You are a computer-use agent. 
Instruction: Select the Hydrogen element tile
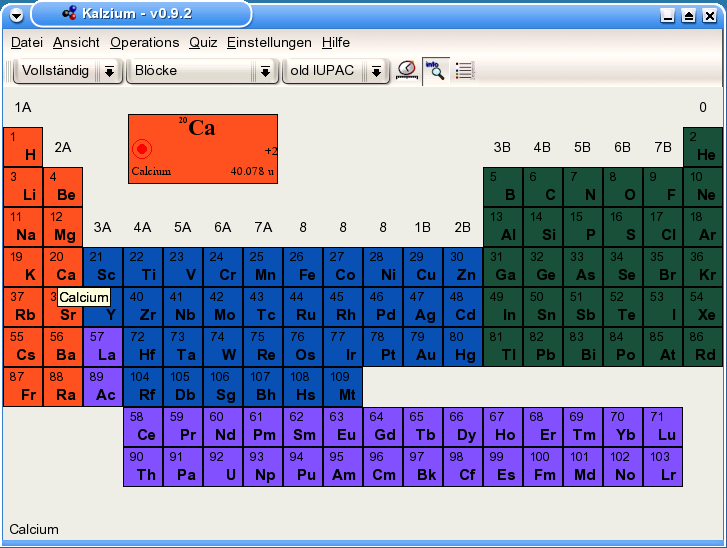[x=23, y=147]
